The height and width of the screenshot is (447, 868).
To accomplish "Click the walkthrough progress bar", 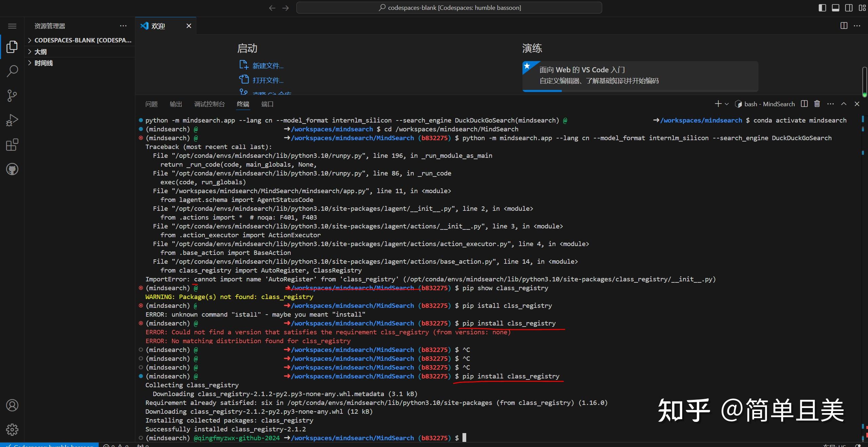I will tap(542, 91).
